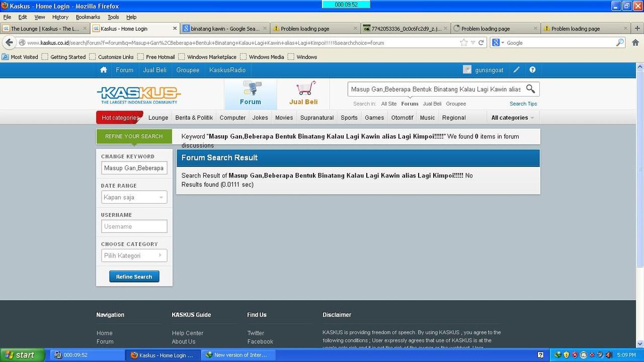The image size is (644, 362).
Task: Set search scope to Groupee
Action: pyautogui.click(x=456, y=104)
